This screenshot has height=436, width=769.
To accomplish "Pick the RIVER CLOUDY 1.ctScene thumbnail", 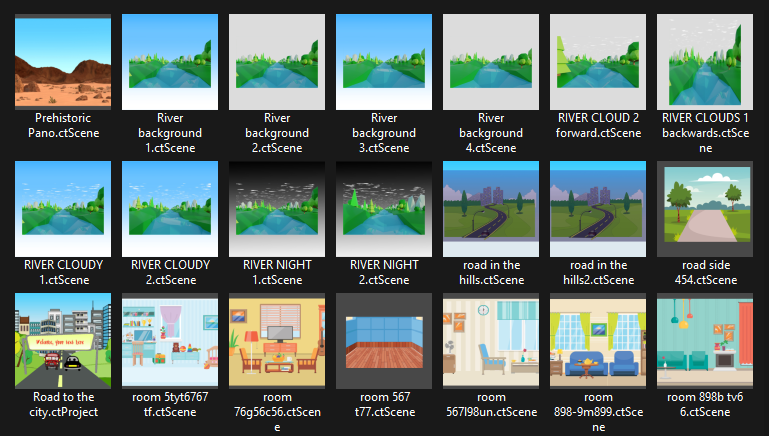I will [63, 208].
